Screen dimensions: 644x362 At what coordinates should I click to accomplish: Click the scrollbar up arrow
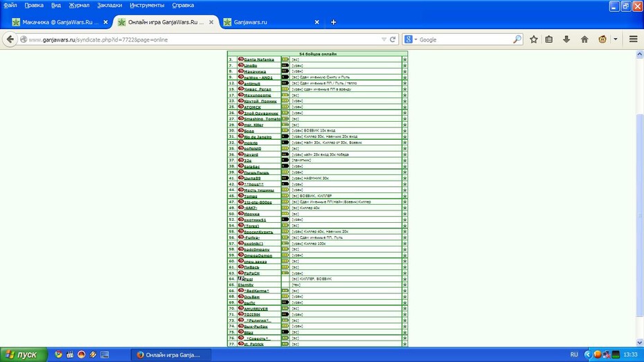tap(639, 54)
